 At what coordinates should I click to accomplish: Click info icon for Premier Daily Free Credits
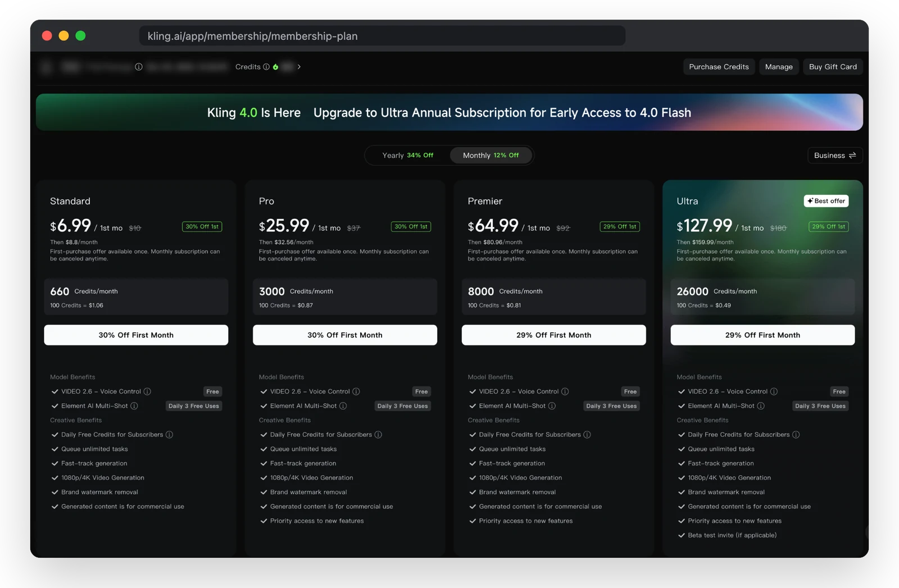[x=587, y=435]
